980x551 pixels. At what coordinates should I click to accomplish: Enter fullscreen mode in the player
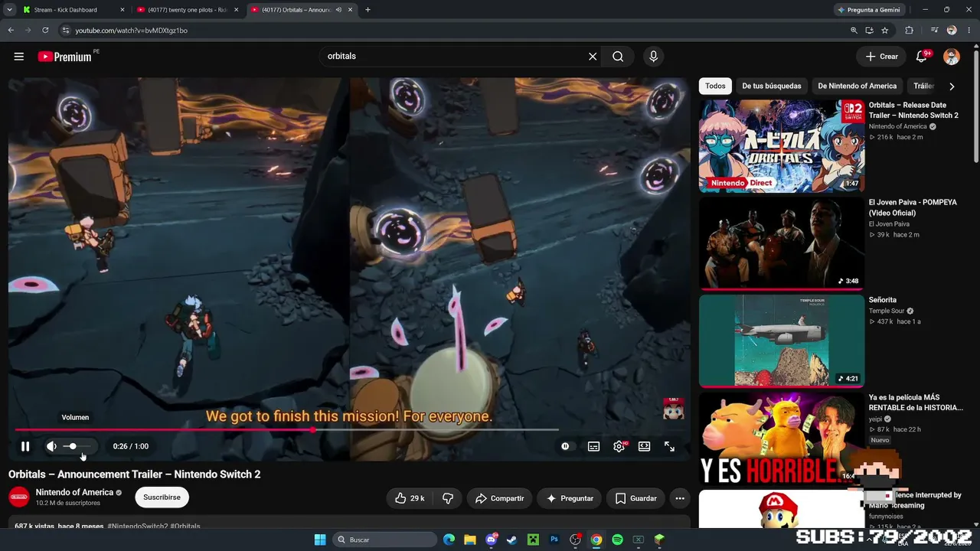(x=669, y=446)
